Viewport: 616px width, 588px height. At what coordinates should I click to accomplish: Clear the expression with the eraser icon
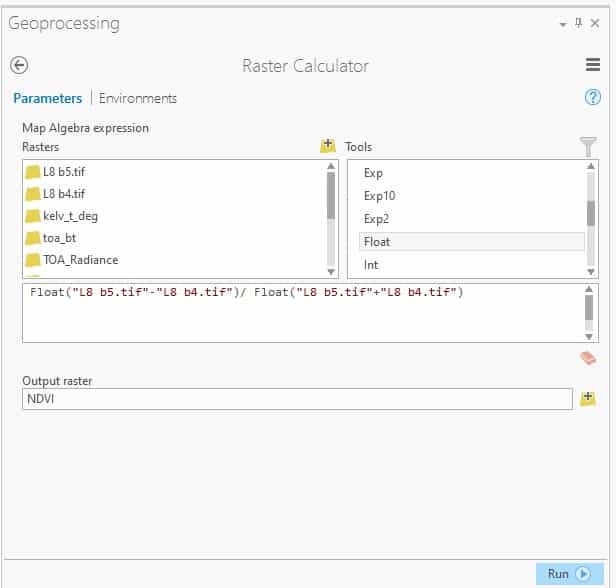click(x=588, y=358)
